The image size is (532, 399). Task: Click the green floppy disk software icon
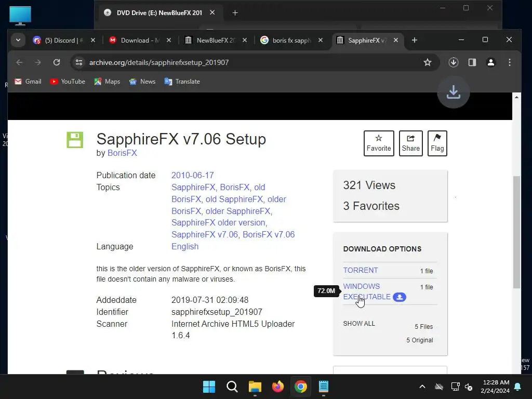(x=75, y=140)
